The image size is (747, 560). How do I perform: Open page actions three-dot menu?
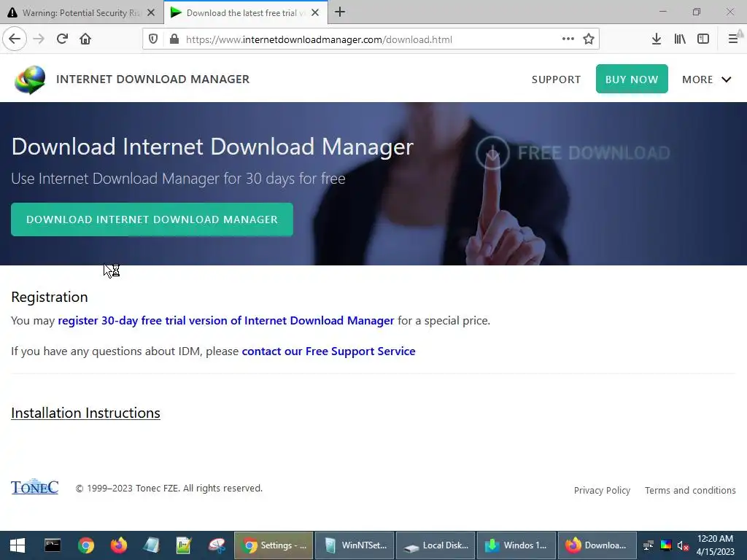pos(568,39)
